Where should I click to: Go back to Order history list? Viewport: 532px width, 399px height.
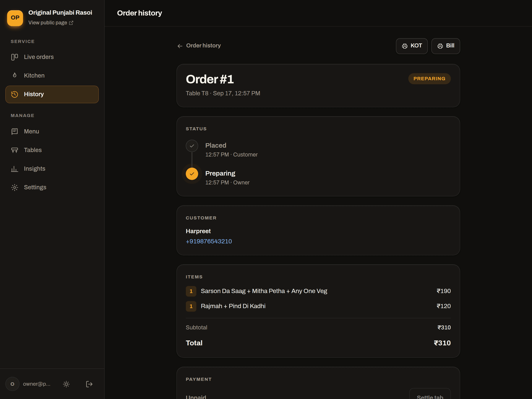(x=199, y=46)
